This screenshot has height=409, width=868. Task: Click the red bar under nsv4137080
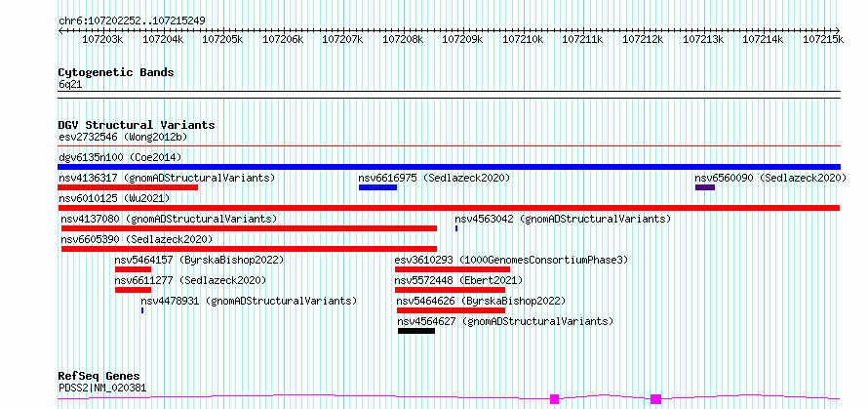pos(249,228)
